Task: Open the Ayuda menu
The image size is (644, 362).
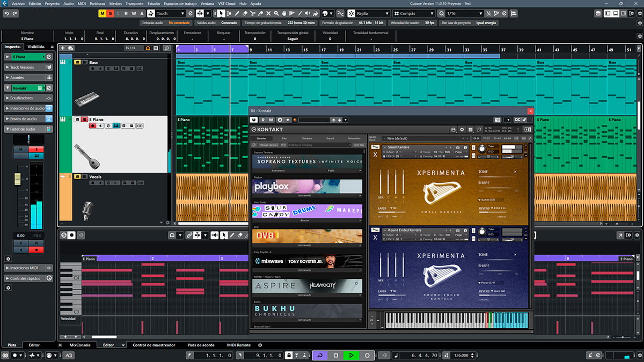Action: (256, 3)
